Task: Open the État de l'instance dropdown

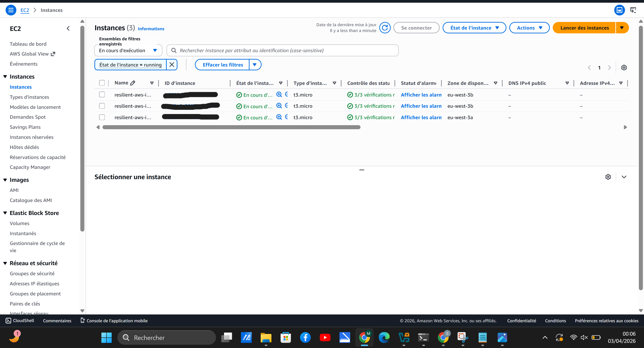Action: 474,28
